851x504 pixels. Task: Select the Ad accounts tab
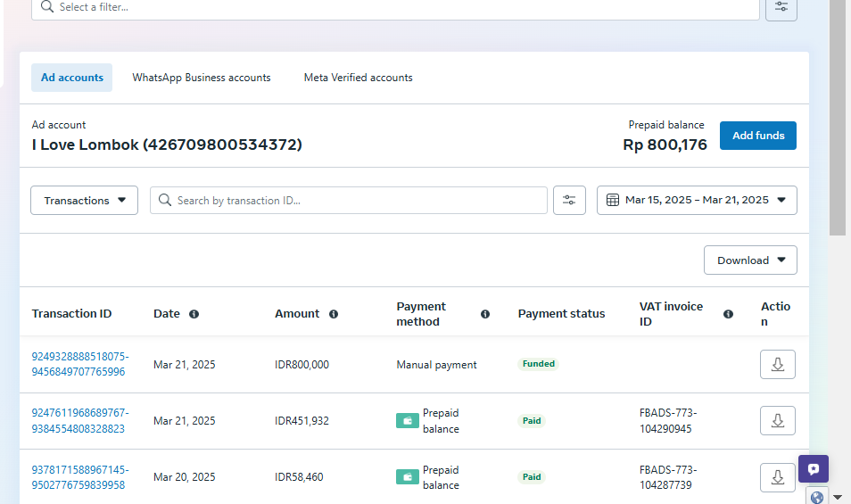(72, 78)
